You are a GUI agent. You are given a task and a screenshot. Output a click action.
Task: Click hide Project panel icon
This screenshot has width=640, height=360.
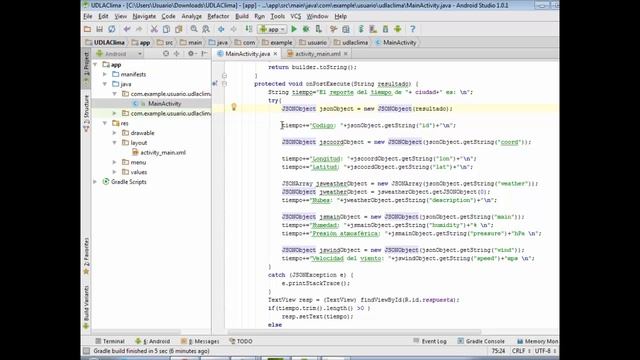pos(205,53)
